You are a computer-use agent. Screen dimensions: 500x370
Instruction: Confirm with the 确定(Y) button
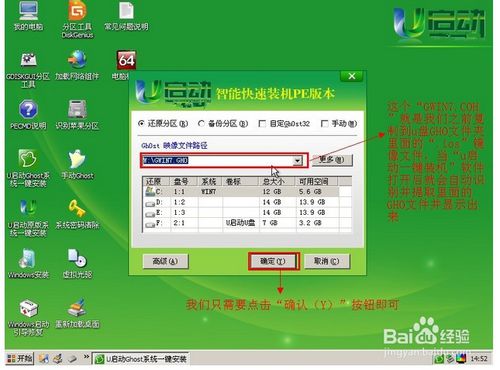[x=273, y=261]
